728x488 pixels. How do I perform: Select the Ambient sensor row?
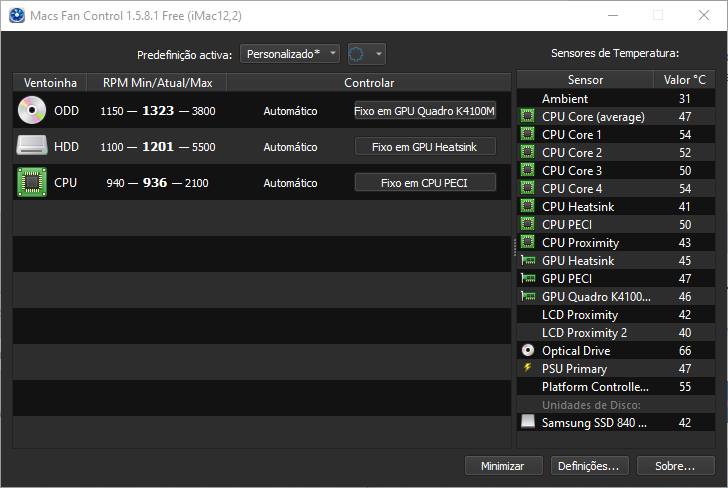(x=616, y=98)
